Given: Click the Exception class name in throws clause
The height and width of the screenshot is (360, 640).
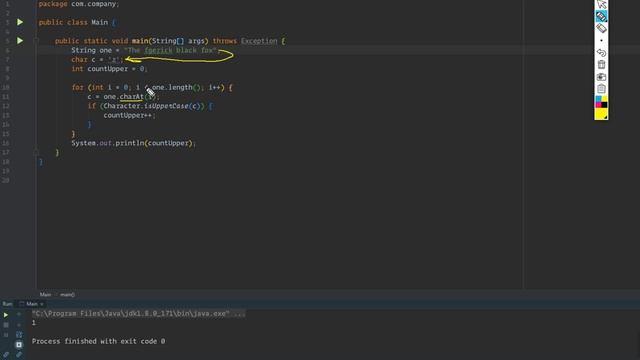Looking at the screenshot, I should click(259, 41).
